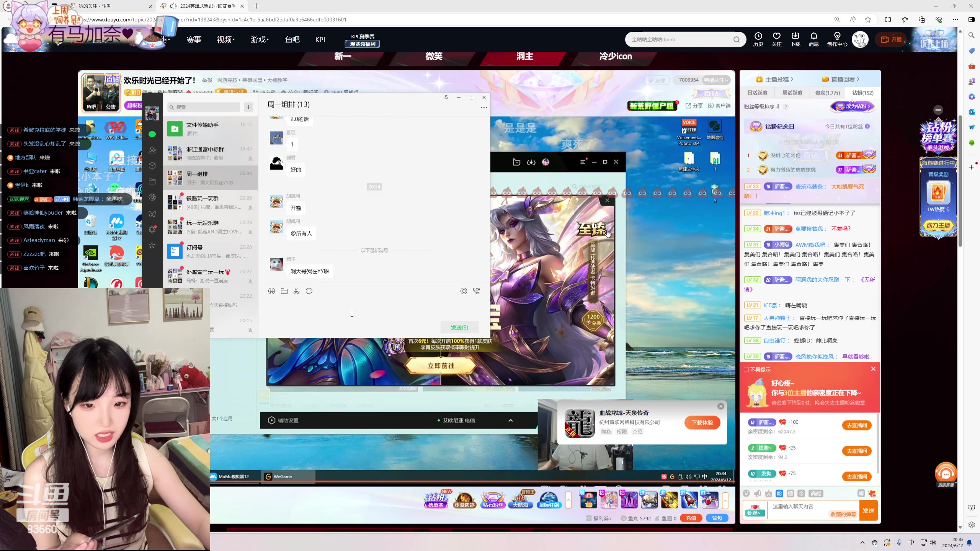Viewport: 980px width, 551px height.
Task: Toggle 粉 fan badge chat button
Action: point(779,494)
